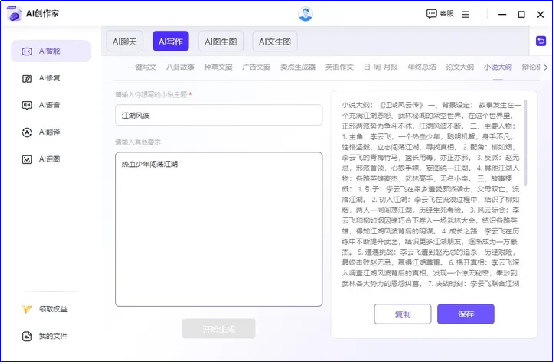The width and height of the screenshot is (554, 364).
Task: Select the 英语作文 writing template
Action: [x=339, y=67]
